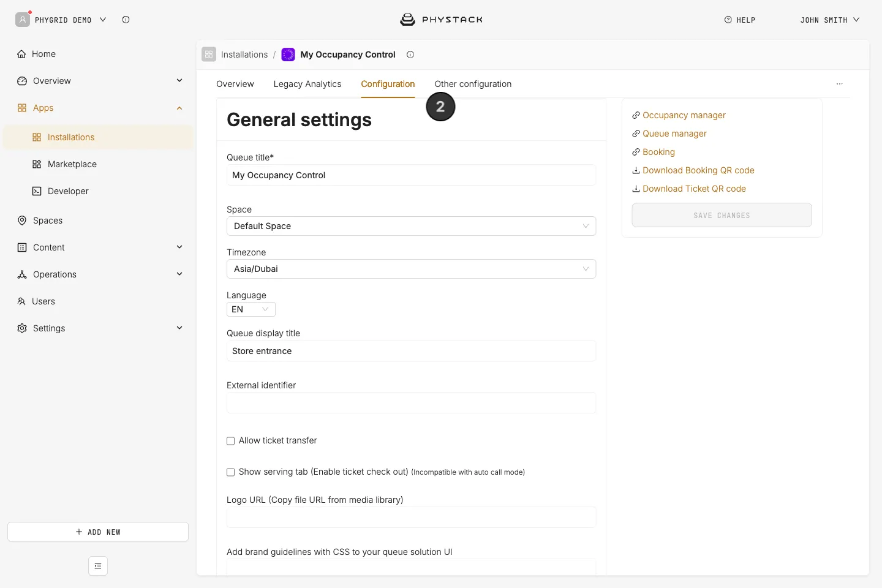Click the info icon beside Phygrid Demo
882x588 pixels.
pyautogui.click(x=126, y=20)
